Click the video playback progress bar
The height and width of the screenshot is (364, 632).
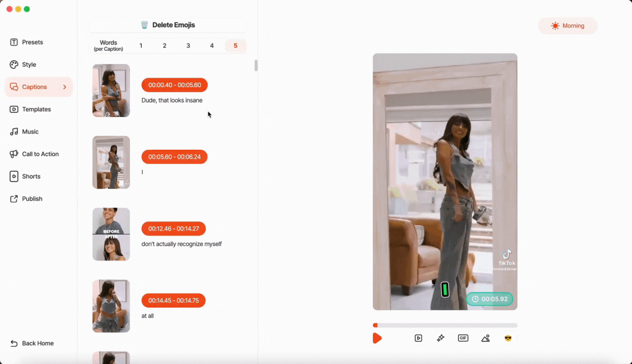click(x=445, y=325)
